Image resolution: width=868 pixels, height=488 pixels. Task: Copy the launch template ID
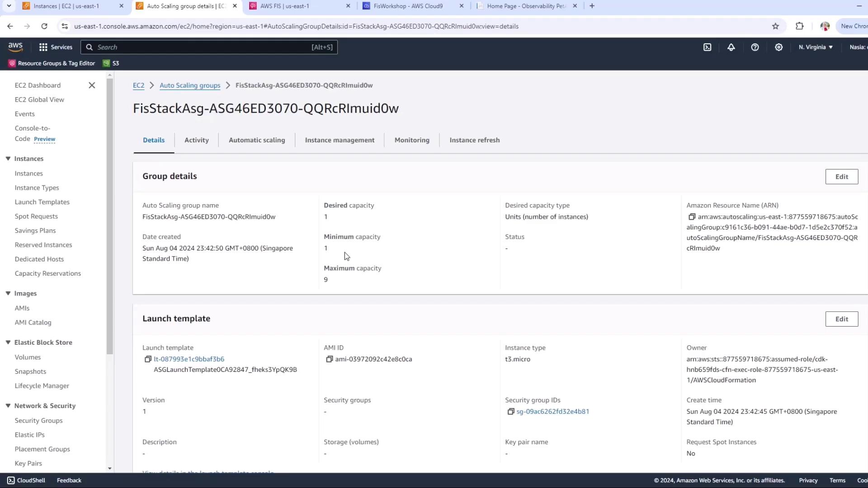(147, 359)
